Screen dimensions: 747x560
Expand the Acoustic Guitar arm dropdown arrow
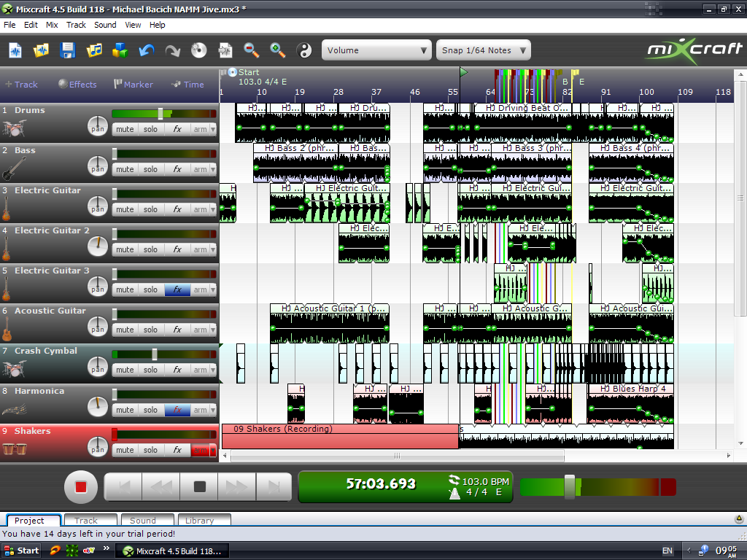tap(213, 330)
